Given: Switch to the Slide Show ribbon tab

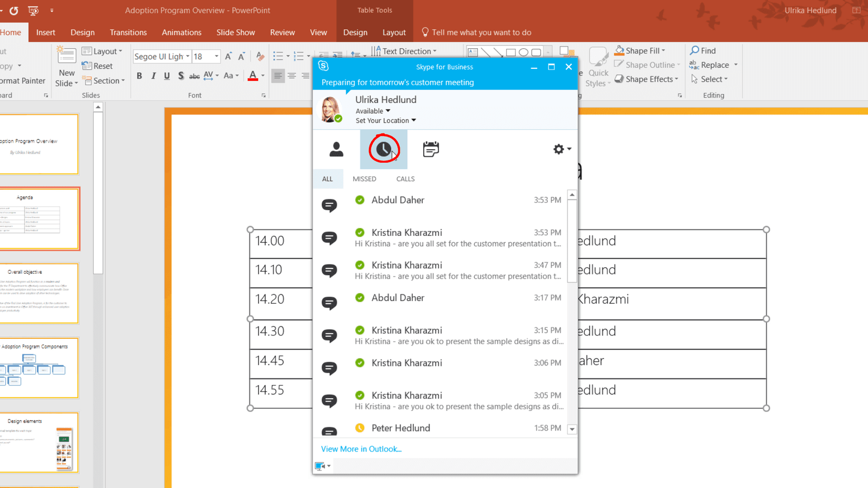Looking at the screenshot, I should tap(235, 33).
